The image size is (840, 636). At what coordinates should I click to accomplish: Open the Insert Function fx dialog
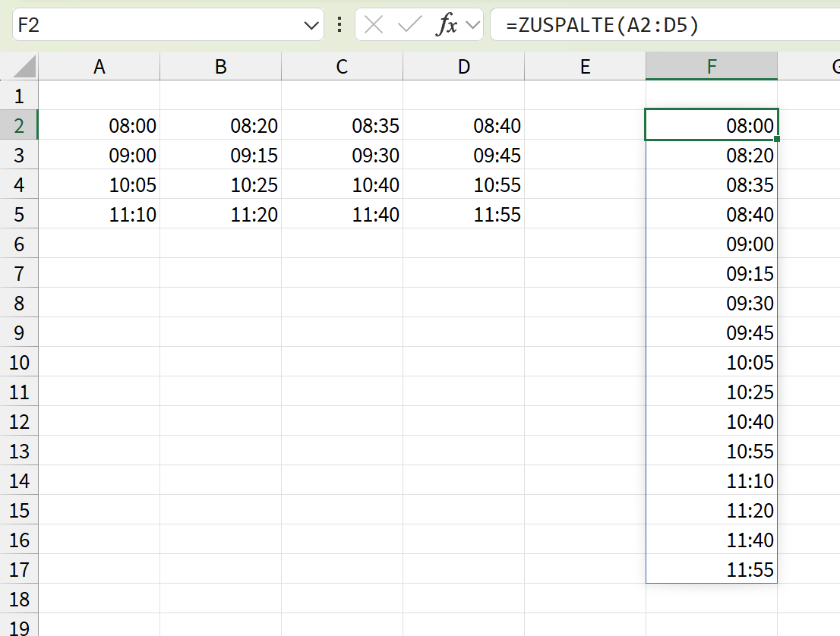tap(446, 25)
